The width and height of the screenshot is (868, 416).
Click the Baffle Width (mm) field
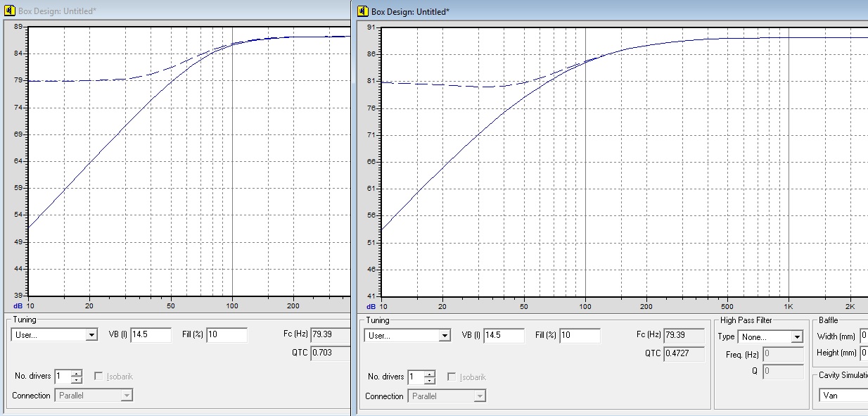863,336
